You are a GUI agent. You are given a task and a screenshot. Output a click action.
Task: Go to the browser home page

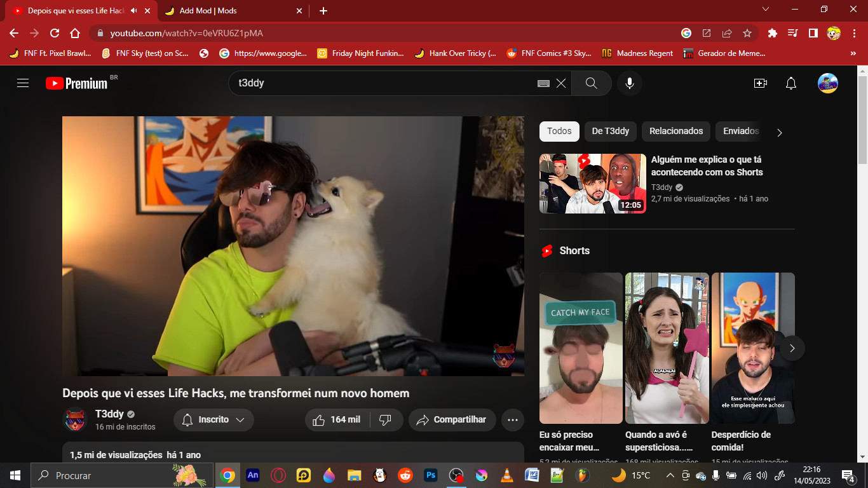click(x=75, y=33)
